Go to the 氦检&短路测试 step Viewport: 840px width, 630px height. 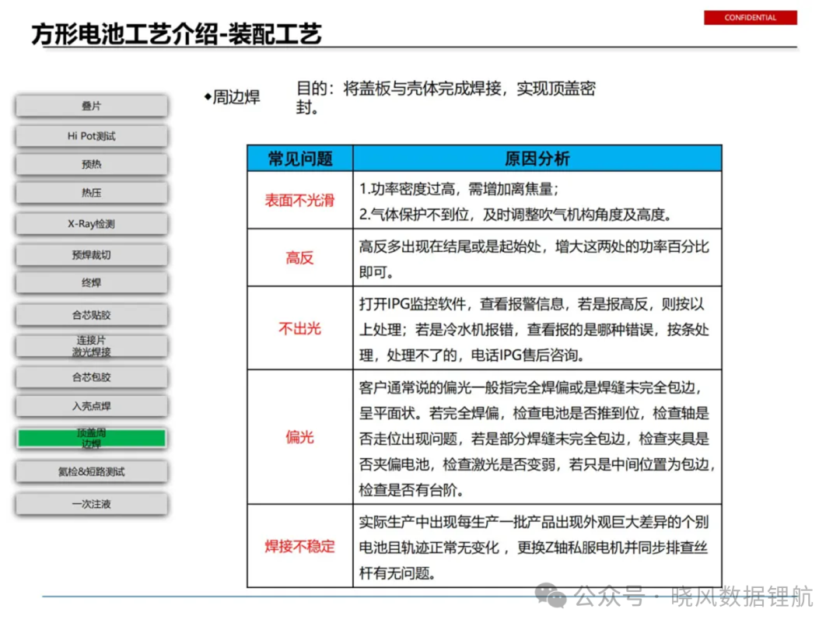tap(91, 472)
